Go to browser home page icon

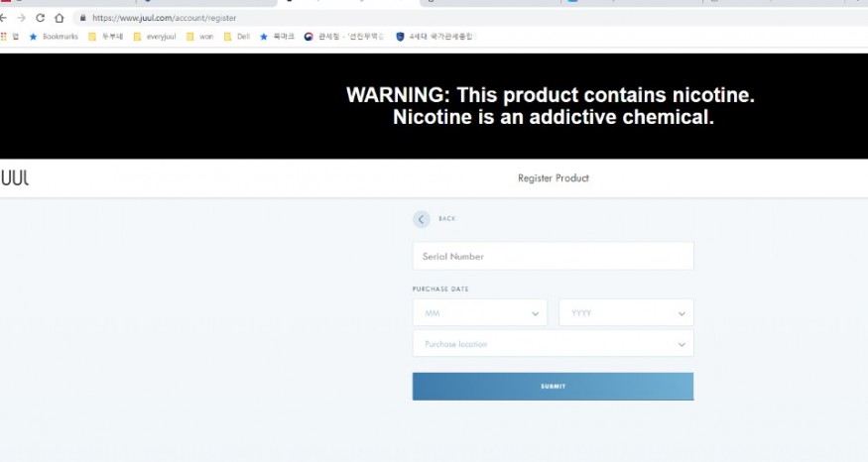[x=59, y=18]
